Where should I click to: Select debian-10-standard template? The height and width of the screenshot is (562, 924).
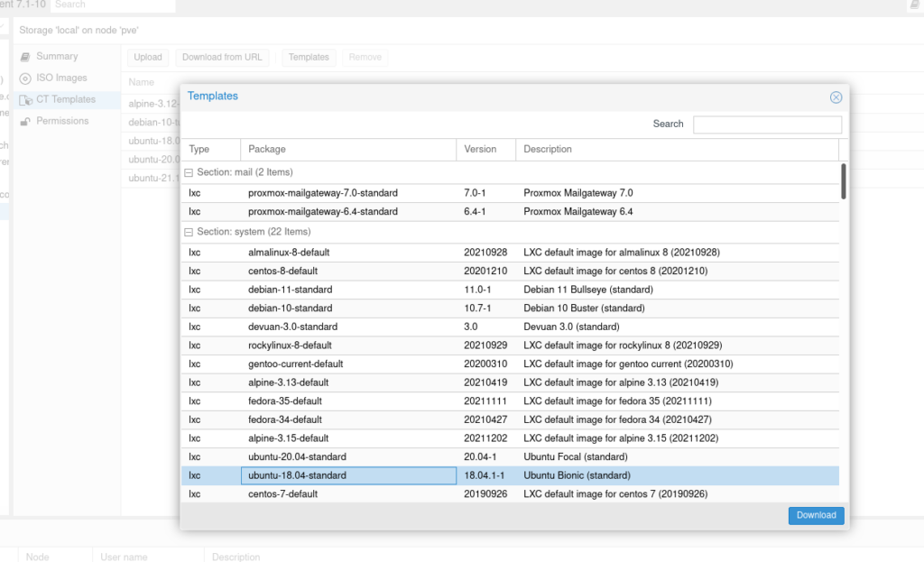coord(511,309)
